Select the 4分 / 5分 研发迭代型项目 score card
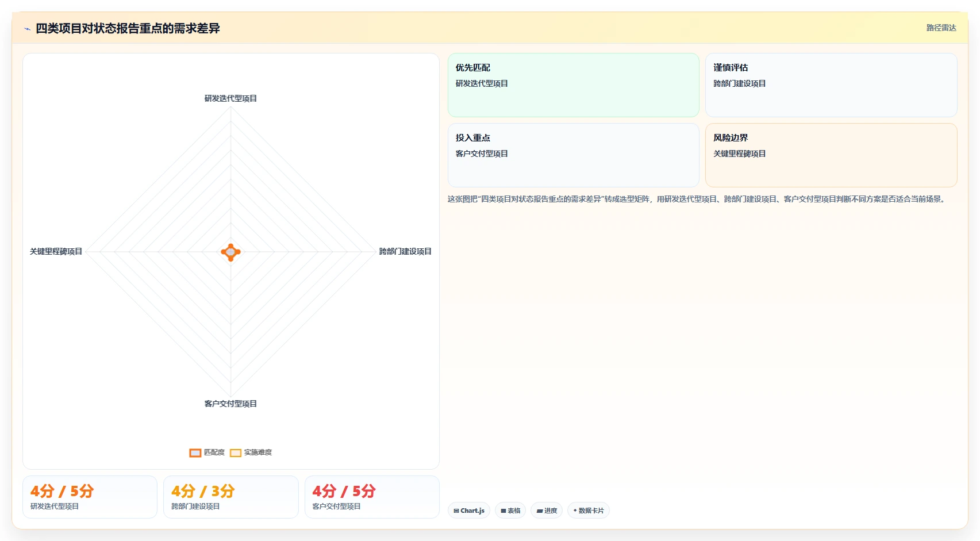Viewport: 980px width, 541px height. (90, 497)
